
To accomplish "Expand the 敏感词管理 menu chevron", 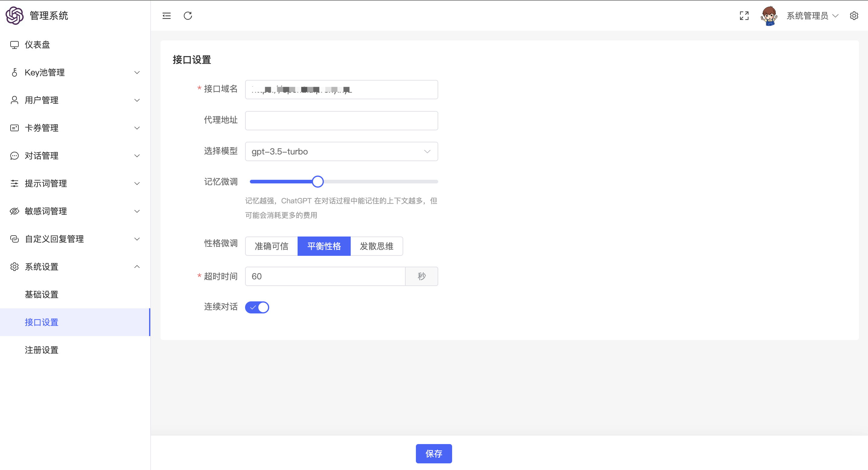I will (x=137, y=211).
